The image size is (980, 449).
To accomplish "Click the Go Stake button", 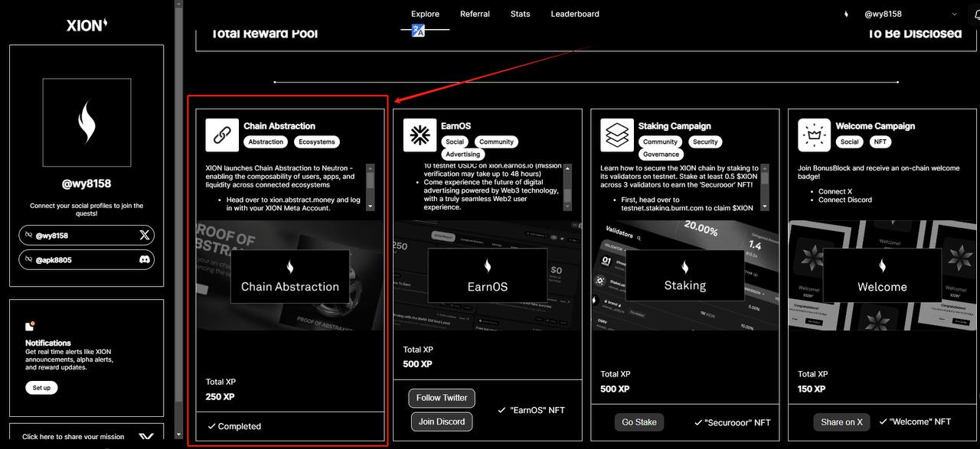I will 639,421.
